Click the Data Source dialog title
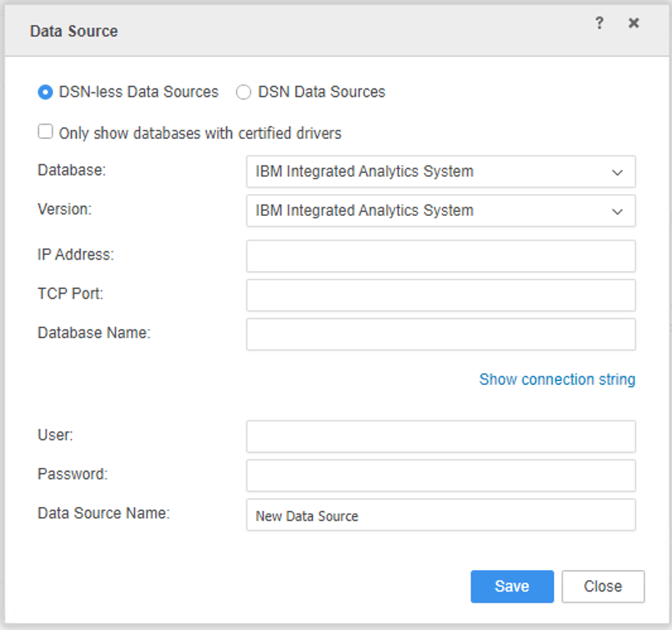 [74, 31]
